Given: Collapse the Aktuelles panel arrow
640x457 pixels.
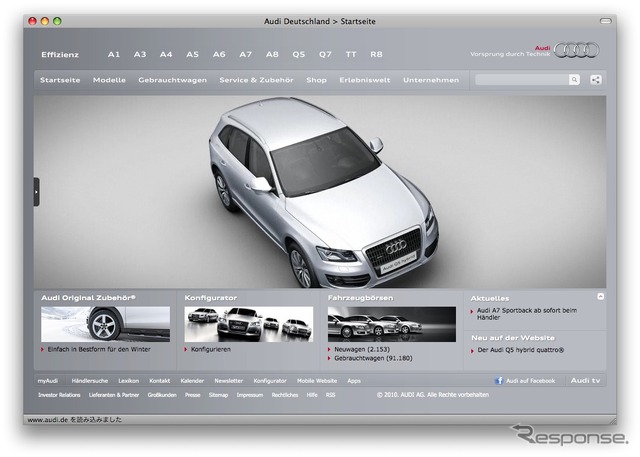Looking at the screenshot, I should [x=600, y=297].
